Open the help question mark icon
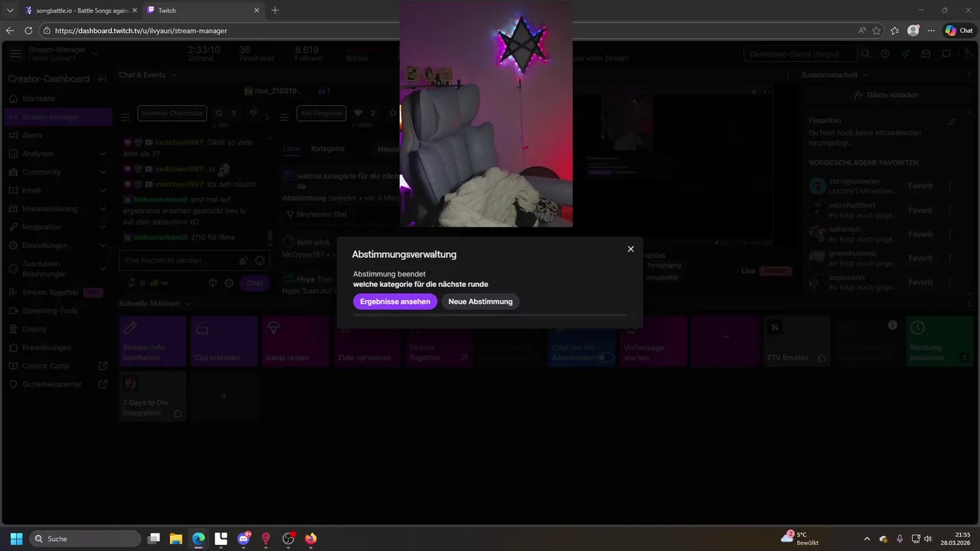The width and height of the screenshot is (980, 551). point(885,54)
